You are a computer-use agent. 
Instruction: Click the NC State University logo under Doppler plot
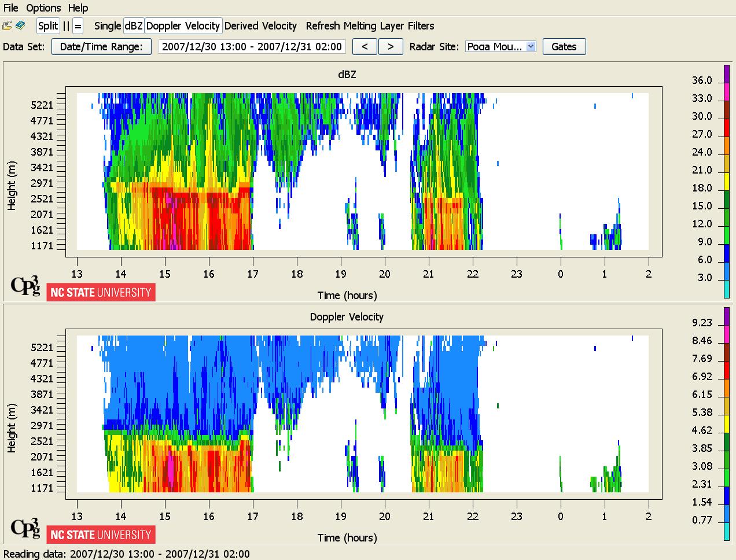[101, 535]
